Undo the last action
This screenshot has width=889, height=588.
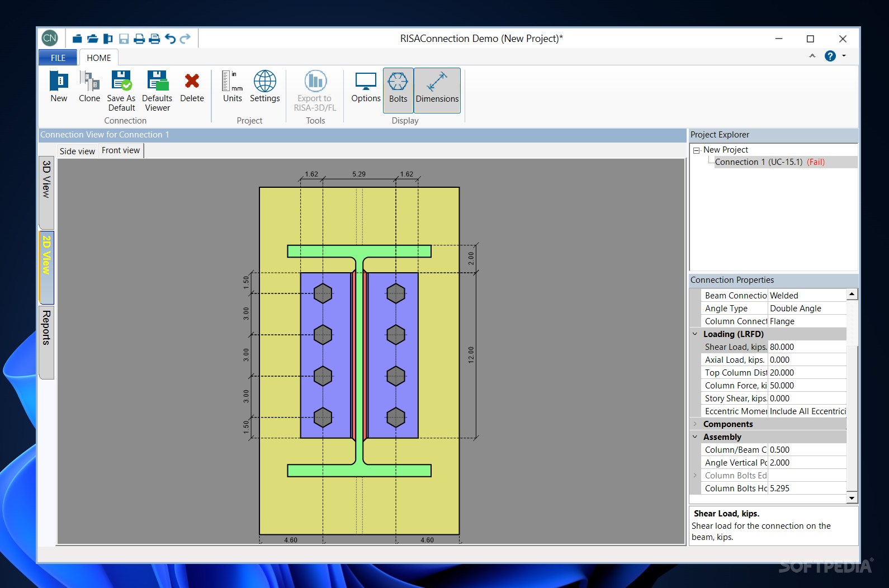coord(170,39)
